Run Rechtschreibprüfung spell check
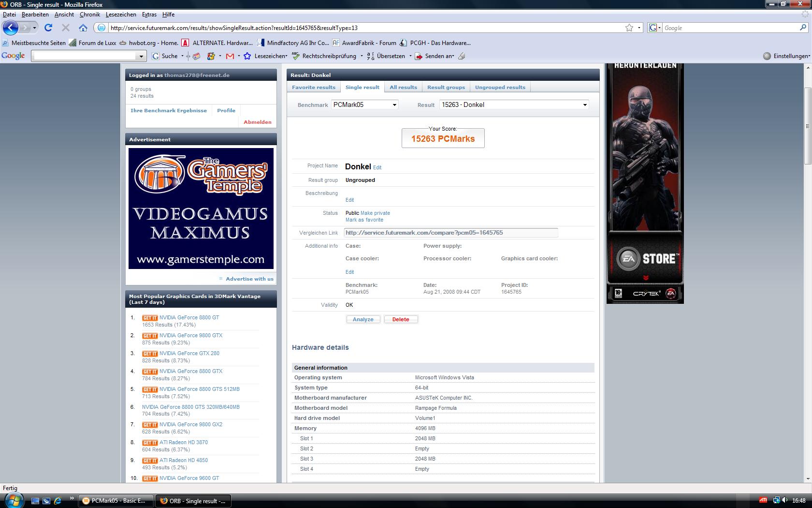 (324, 56)
